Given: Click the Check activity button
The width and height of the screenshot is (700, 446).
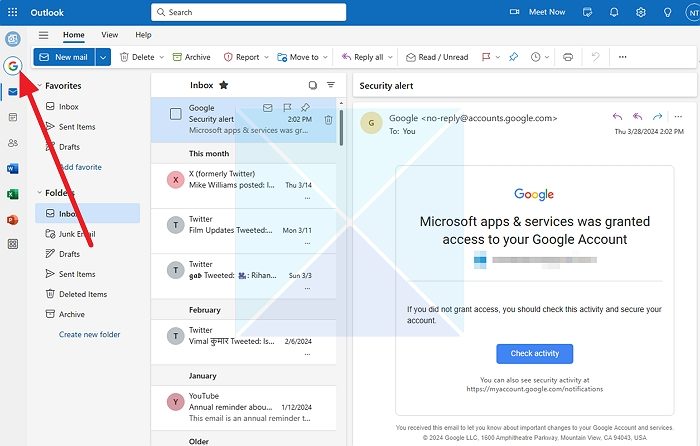Looking at the screenshot, I should pos(534,354).
